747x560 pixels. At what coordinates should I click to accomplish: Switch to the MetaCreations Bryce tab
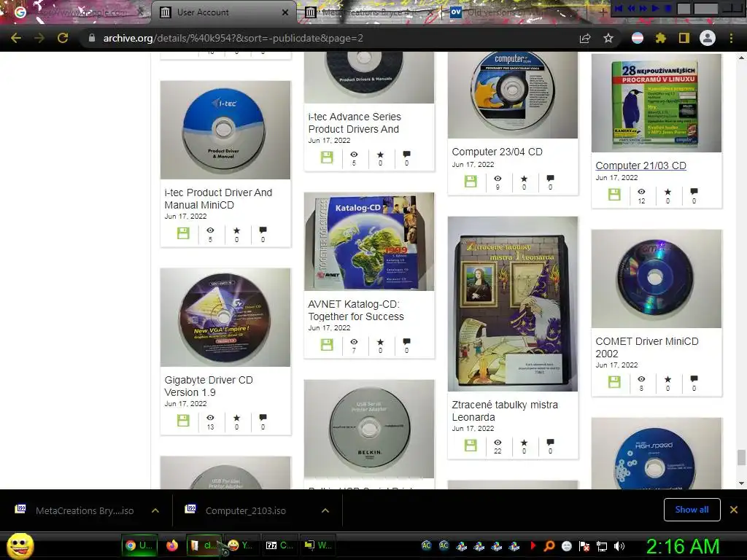pyautogui.click(x=369, y=12)
